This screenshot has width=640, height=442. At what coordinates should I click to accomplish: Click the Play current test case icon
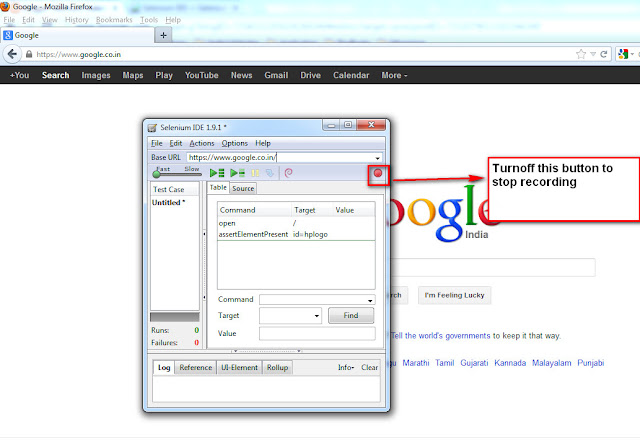pos(237,173)
